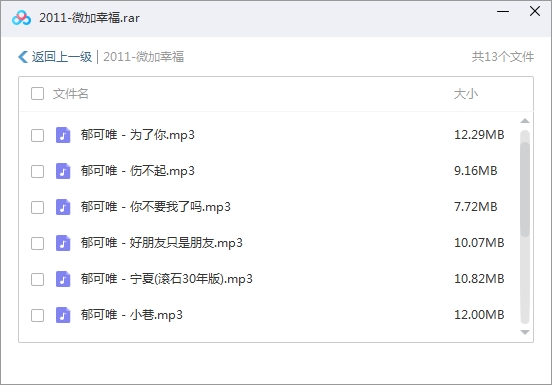Check the box for 郁可唯 - 为了你.mp3
The height and width of the screenshot is (385, 552).
tap(37, 135)
